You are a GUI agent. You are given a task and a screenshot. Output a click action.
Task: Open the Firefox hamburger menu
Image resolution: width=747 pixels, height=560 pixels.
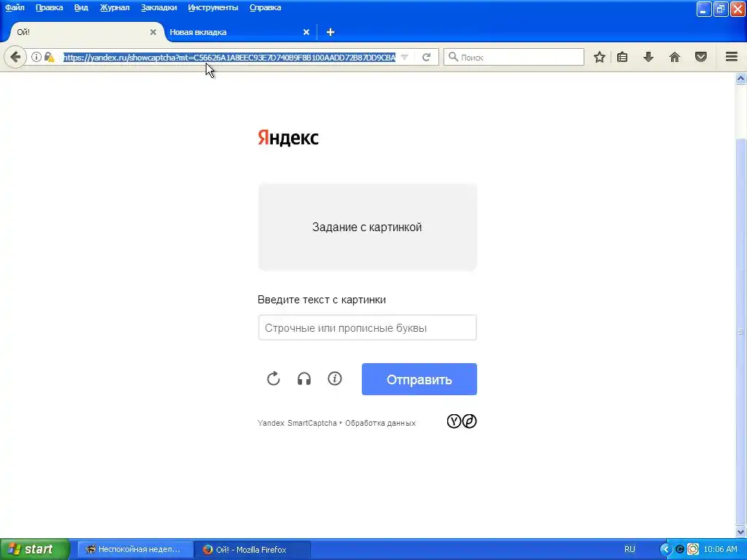point(732,57)
